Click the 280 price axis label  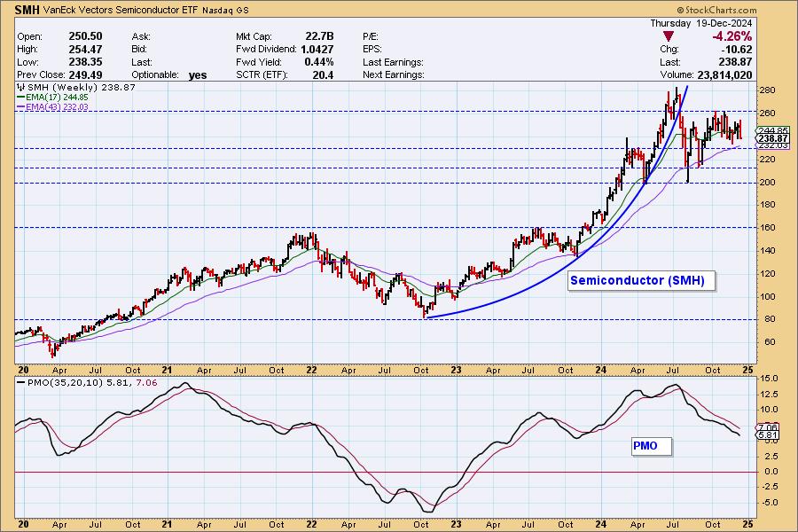pyautogui.click(x=767, y=90)
